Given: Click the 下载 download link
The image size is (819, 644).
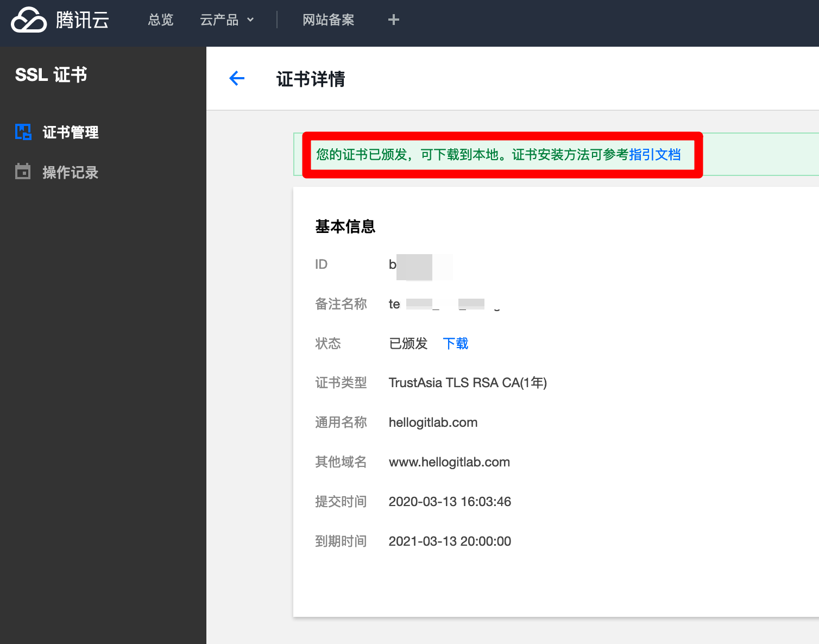Looking at the screenshot, I should coord(456,343).
